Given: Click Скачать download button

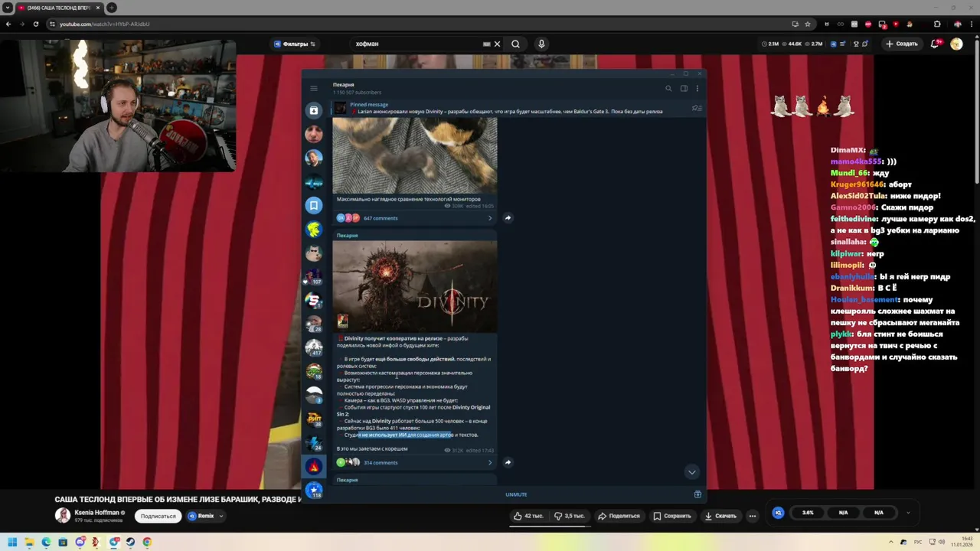Looking at the screenshot, I should [720, 516].
